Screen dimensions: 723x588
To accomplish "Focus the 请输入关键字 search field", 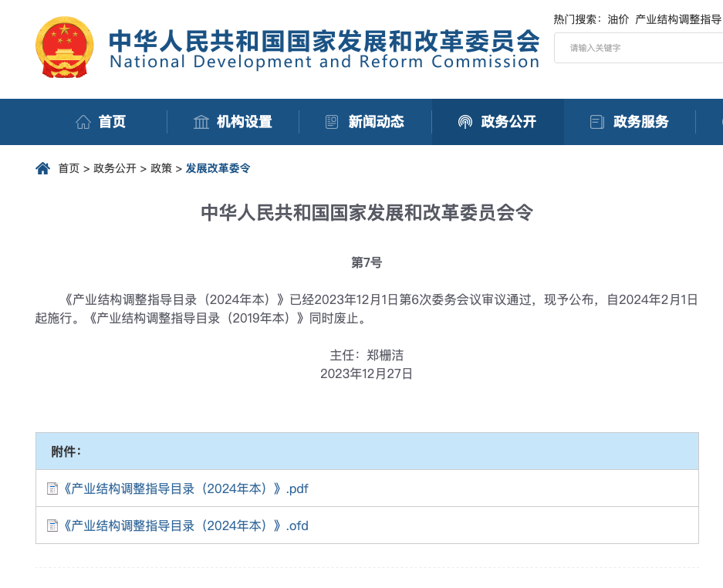I will click(x=639, y=48).
